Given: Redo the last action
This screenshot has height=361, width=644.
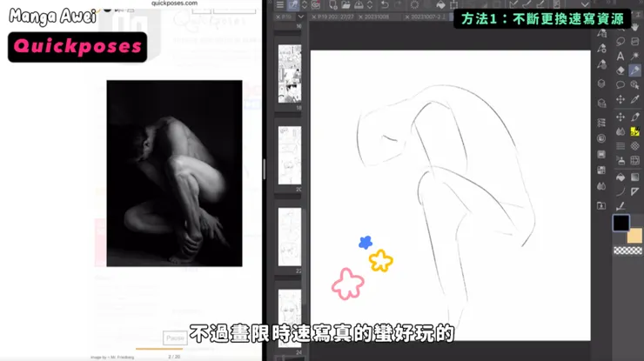Looking at the screenshot, I should [x=398, y=5].
